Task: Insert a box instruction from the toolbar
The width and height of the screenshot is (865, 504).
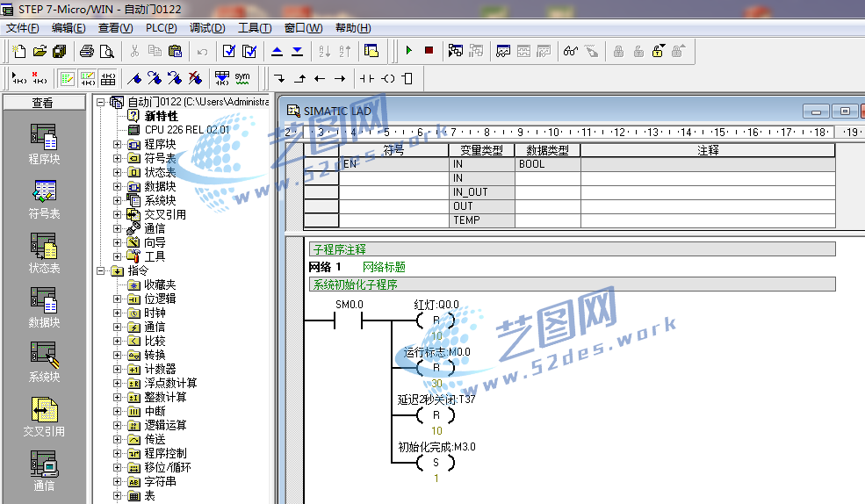Action: (x=407, y=79)
